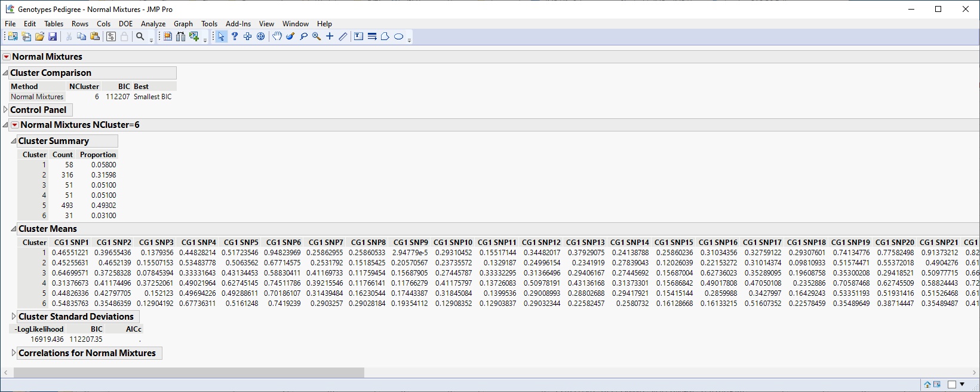The height and width of the screenshot is (392, 980).
Task: Collapse the Cluster Means section
Action: (14, 229)
